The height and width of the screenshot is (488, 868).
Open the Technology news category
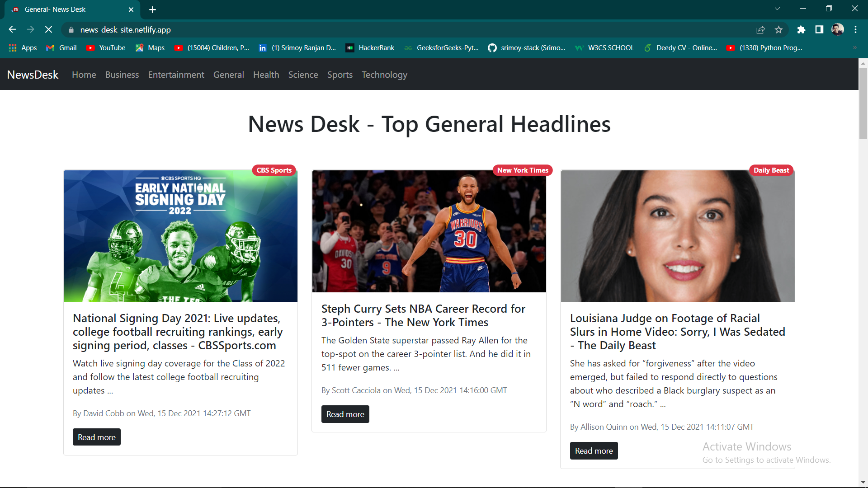pos(384,75)
